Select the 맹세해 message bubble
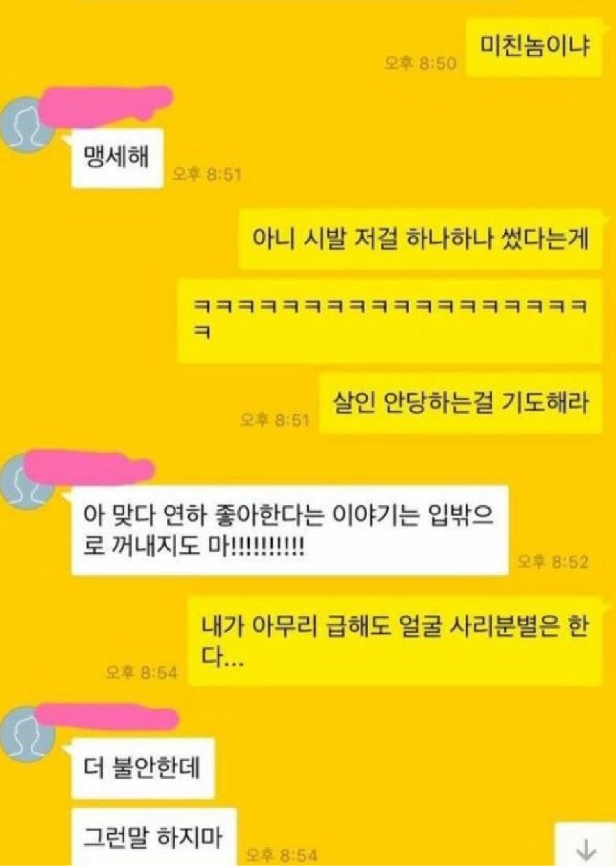 pyautogui.click(x=117, y=158)
